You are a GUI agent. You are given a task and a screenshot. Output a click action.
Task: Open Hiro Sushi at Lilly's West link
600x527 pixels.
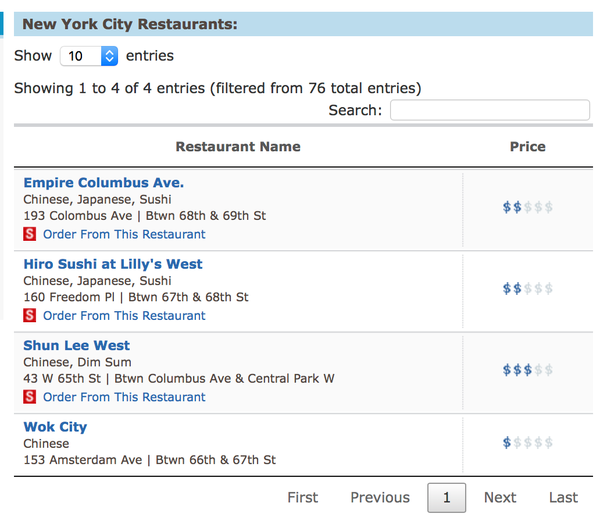[113, 264]
